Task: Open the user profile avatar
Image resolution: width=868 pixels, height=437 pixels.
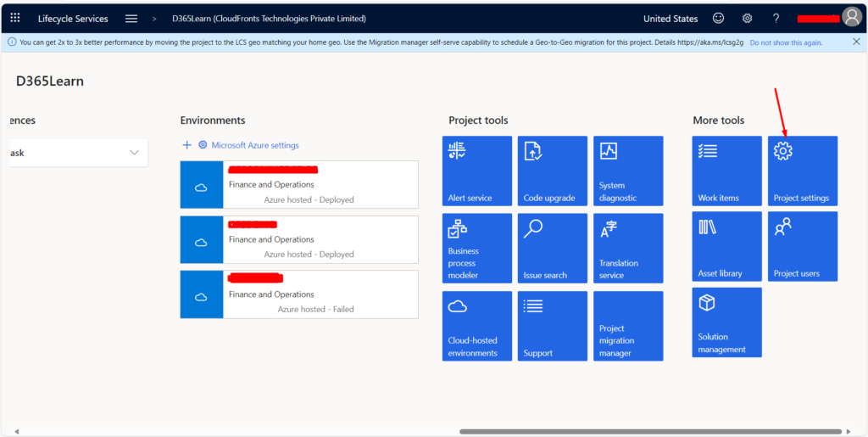Action: point(851,17)
